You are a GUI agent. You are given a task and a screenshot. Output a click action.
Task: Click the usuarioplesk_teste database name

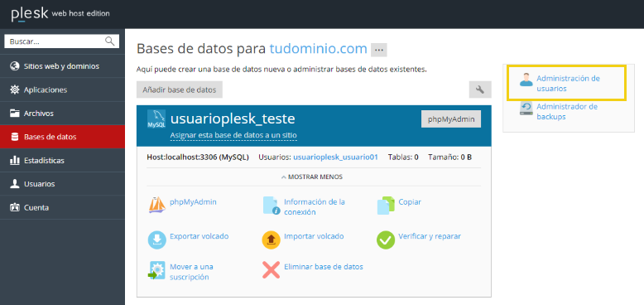coord(233,119)
